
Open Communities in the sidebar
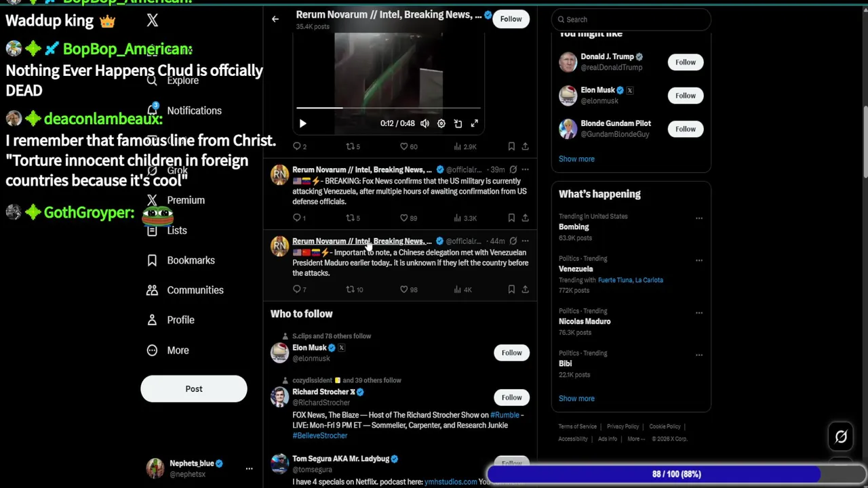click(x=184, y=290)
